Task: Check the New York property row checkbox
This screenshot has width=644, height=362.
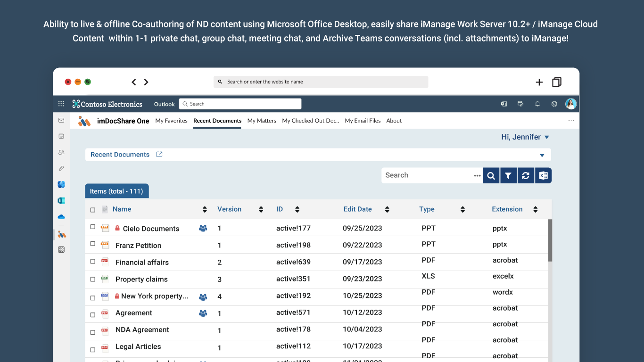Action: pos(93,297)
